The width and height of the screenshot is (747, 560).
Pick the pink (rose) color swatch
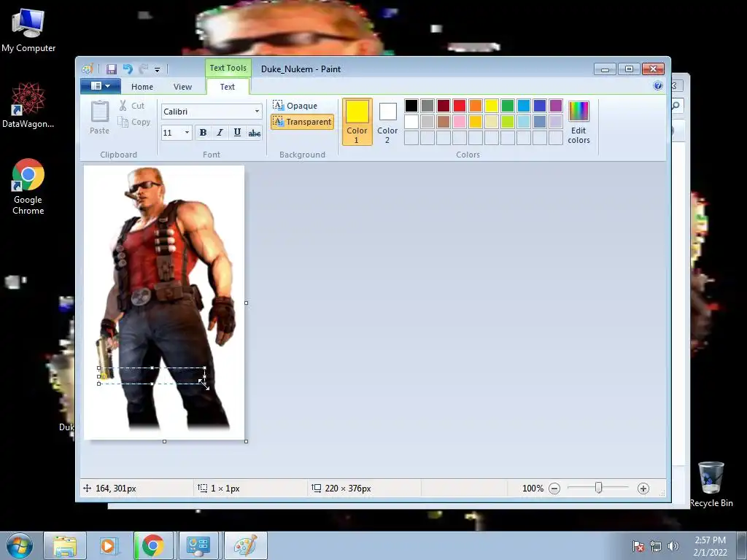460,122
